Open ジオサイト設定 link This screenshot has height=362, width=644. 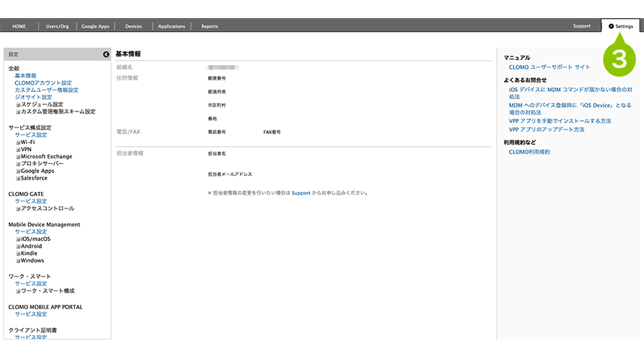click(33, 97)
